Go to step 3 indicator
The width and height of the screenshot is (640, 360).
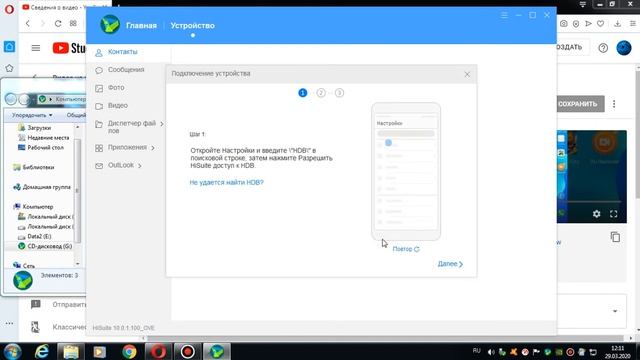click(x=339, y=93)
